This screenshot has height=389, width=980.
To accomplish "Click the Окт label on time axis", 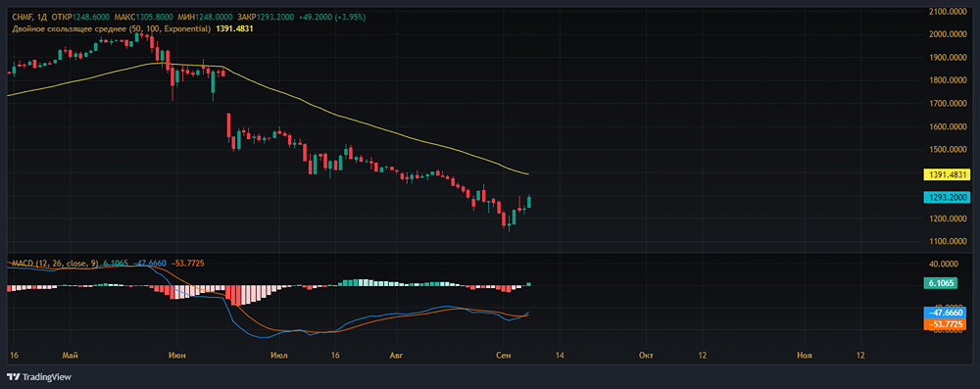I will tap(646, 356).
